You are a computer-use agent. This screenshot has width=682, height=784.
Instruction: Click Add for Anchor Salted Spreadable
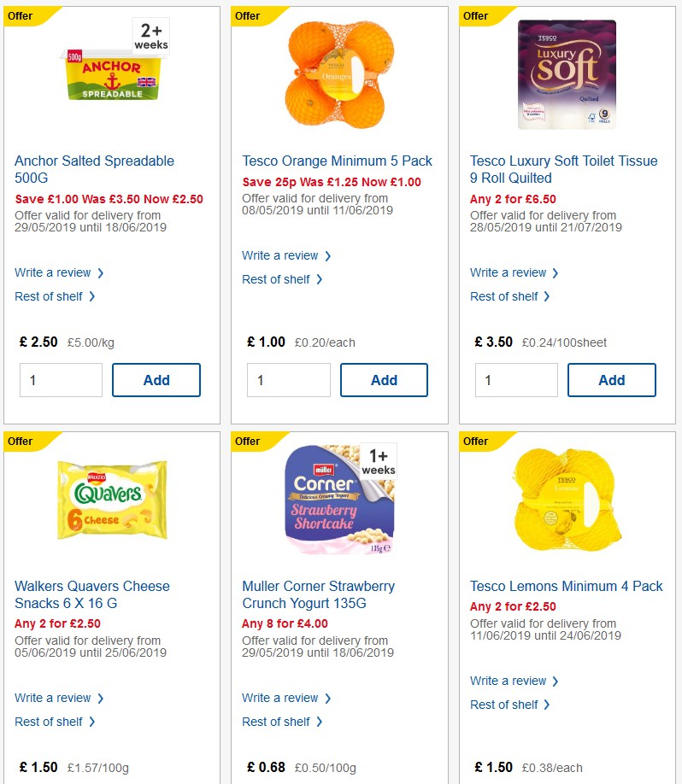coord(156,379)
